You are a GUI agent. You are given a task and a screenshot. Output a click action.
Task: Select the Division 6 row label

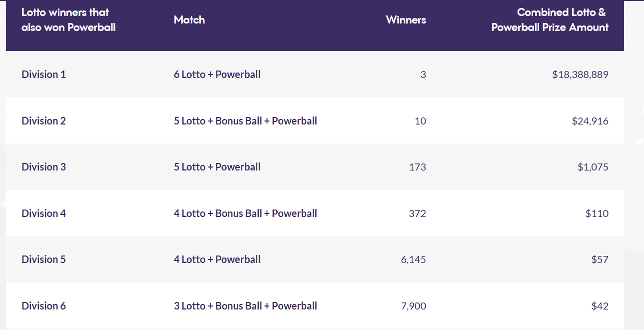43,306
